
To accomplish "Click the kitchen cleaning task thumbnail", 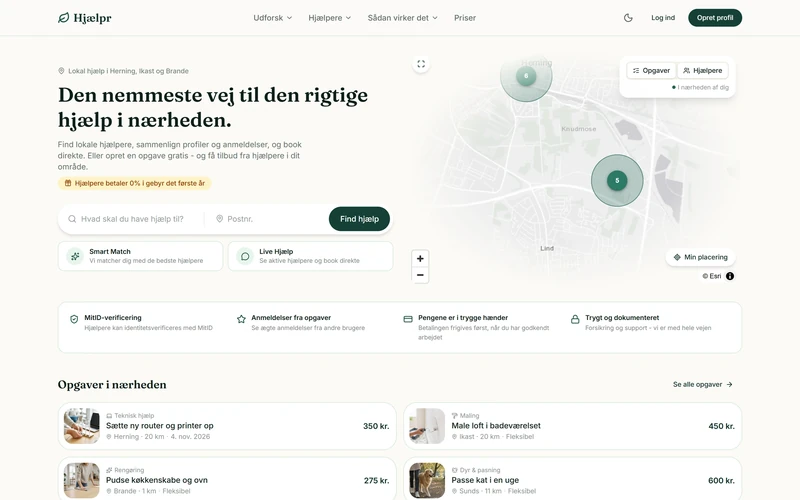I will coord(82,480).
